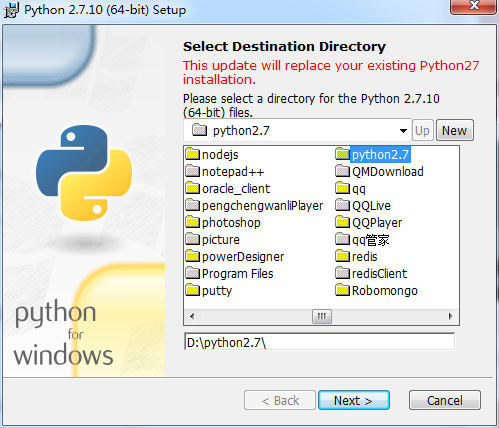Go back with the < Back button
This screenshot has height=428, width=499.
coord(280,400)
